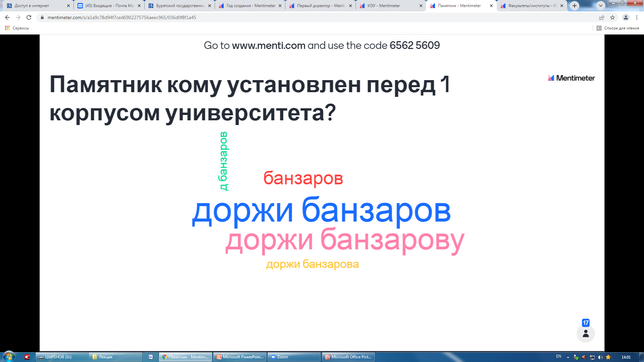Viewport: 644px width, 362px height.
Task: Click the share page icon
Action: (602, 17)
